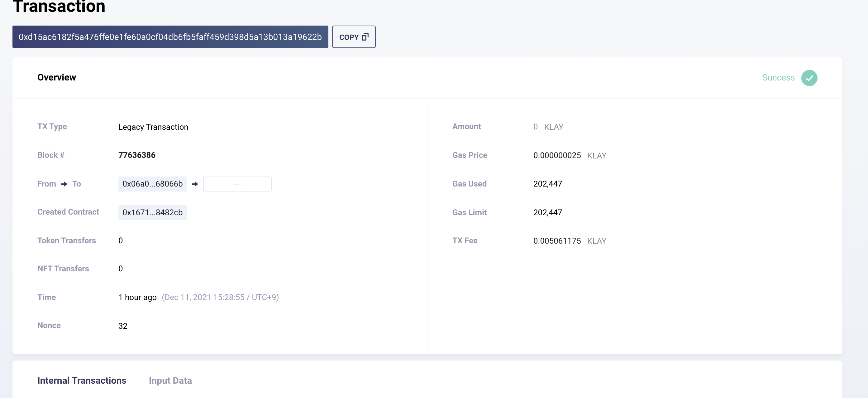868x398 pixels.
Task: Click the COPY button beside the transaction hash
Action: 354,37
